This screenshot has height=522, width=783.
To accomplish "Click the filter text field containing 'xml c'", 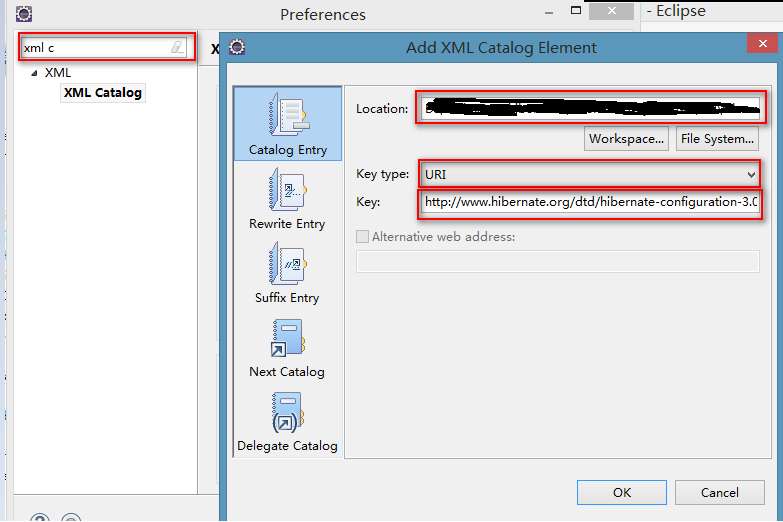I will [x=103, y=47].
